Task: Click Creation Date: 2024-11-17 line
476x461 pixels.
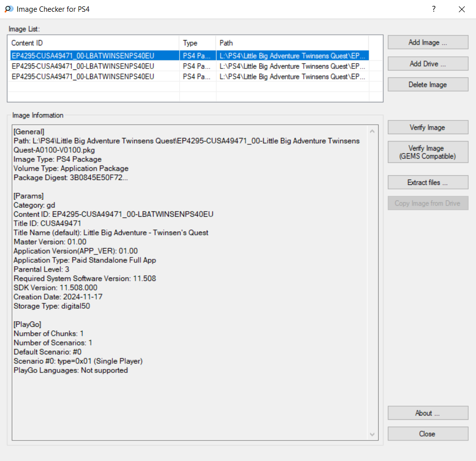Action: click(58, 297)
